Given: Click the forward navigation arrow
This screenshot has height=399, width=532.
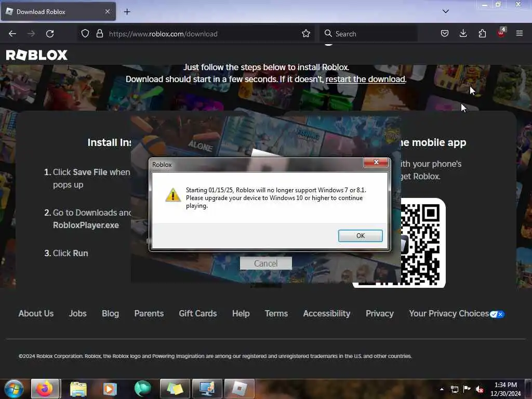Looking at the screenshot, I should [x=31, y=34].
